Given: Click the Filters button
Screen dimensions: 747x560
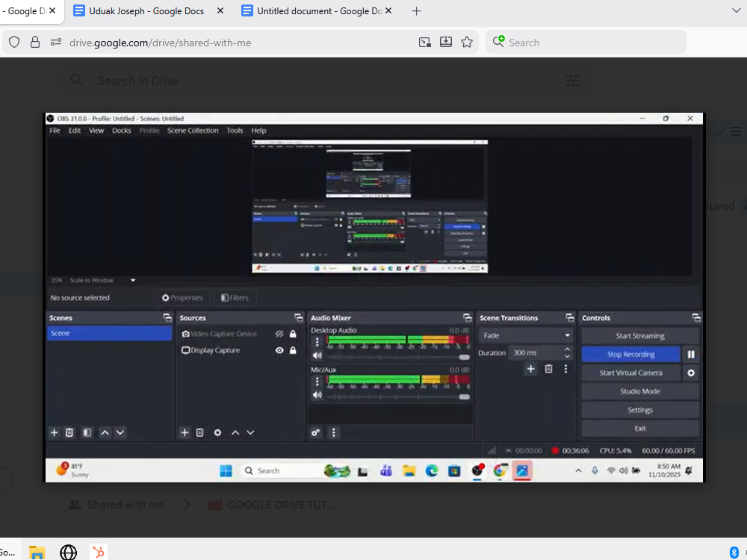Looking at the screenshot, I should (235, 298).
